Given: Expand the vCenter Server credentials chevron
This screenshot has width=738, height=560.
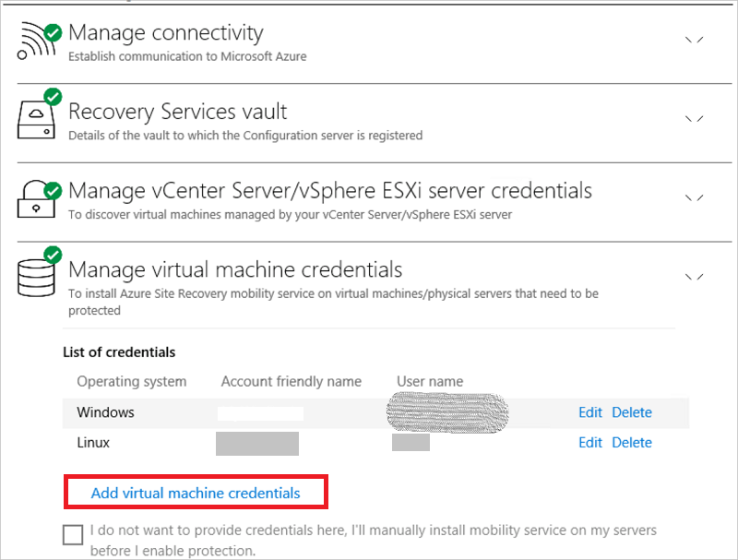Looking at the screenshot, I should click(695, 198).
